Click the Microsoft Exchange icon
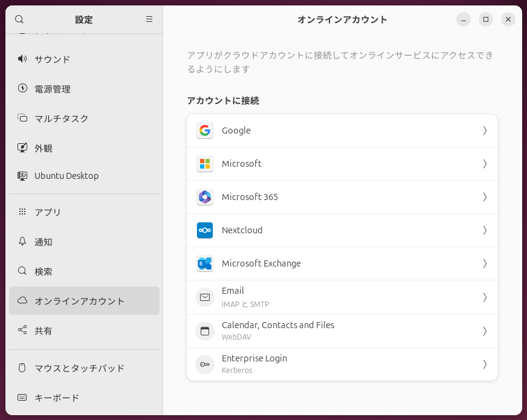The image size is (527, 420). [205, 263]
